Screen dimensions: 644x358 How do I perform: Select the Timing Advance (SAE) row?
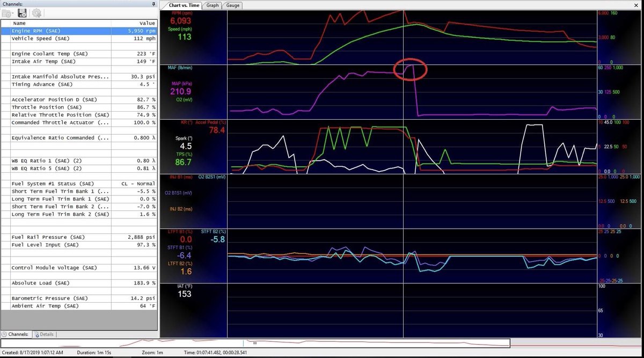coord(79,84)
